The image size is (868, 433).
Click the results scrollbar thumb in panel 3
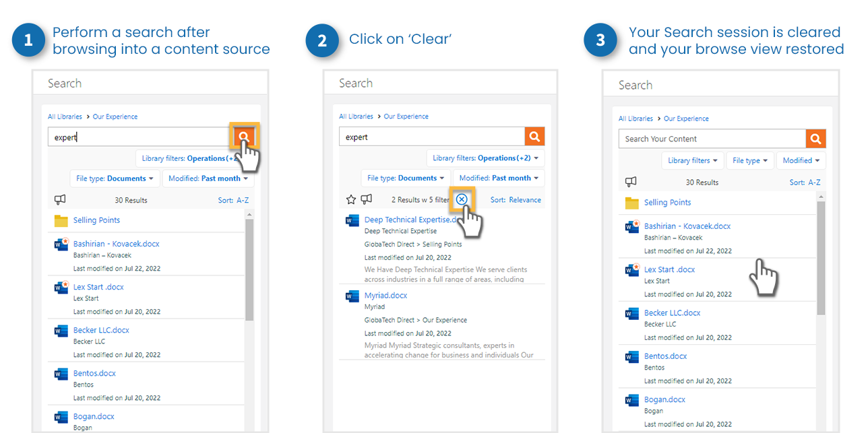point(820,257)
